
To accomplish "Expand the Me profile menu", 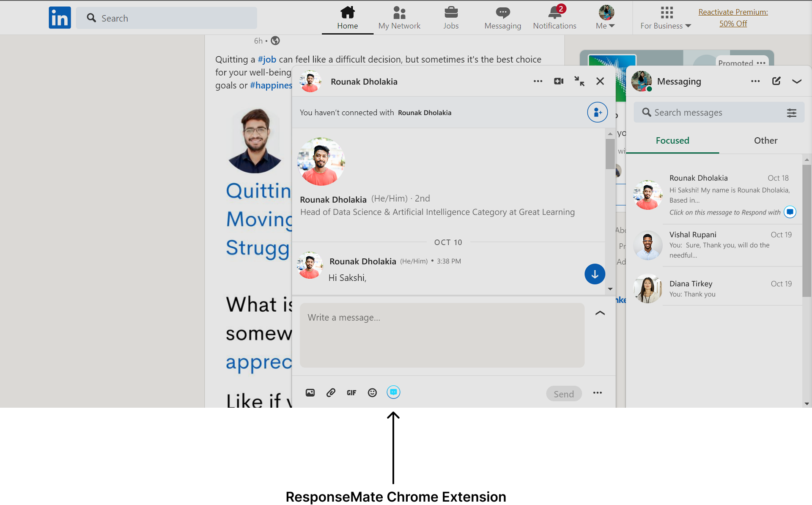I will tap(606, 18).
